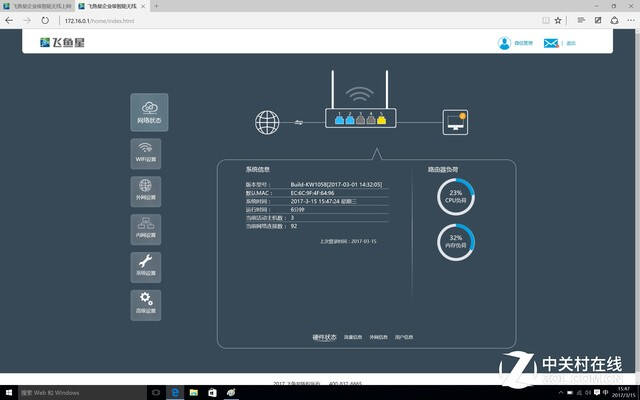Image resolution: width=640 pixels, height=400 pixels.
Task: Click the 退出 logout link
Action: click(570, 43)
